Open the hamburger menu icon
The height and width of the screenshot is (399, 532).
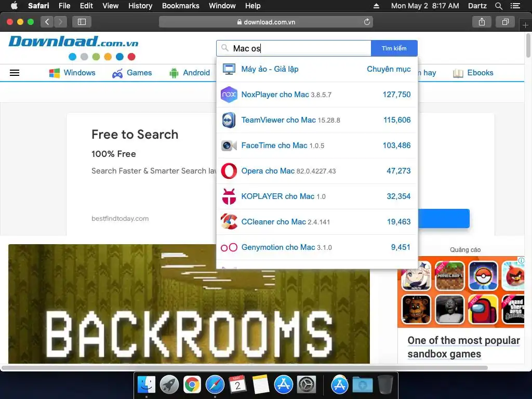(x=14, y=73)
